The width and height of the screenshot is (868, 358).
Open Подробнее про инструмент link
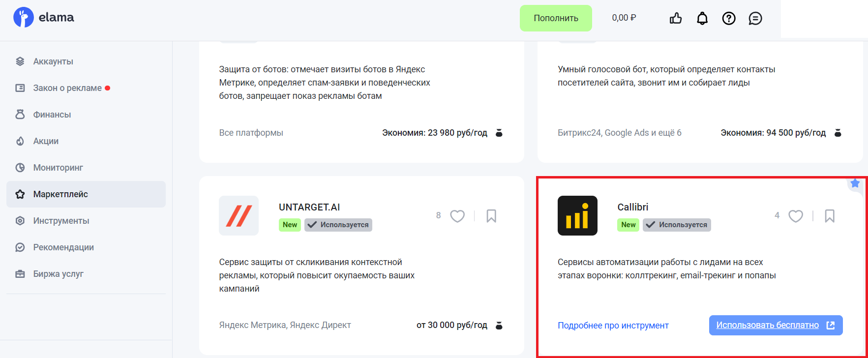pos(613,326)
